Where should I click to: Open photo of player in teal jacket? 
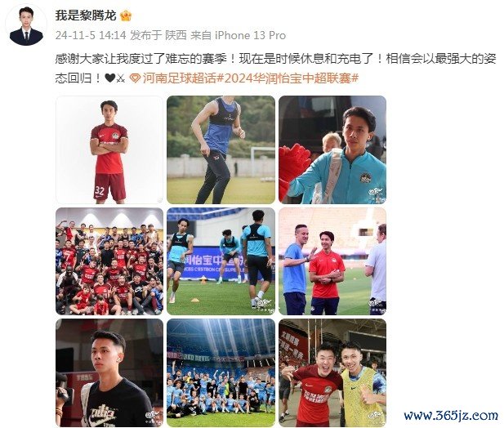(332, 149)
